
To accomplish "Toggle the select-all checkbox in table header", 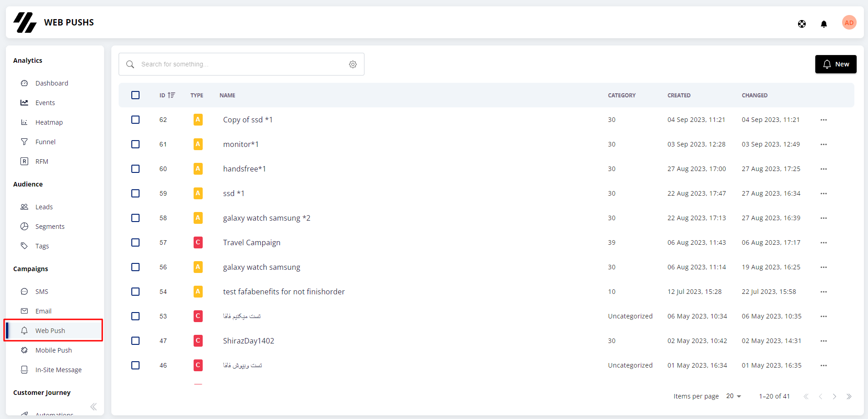I will click(x=135, y=95).
